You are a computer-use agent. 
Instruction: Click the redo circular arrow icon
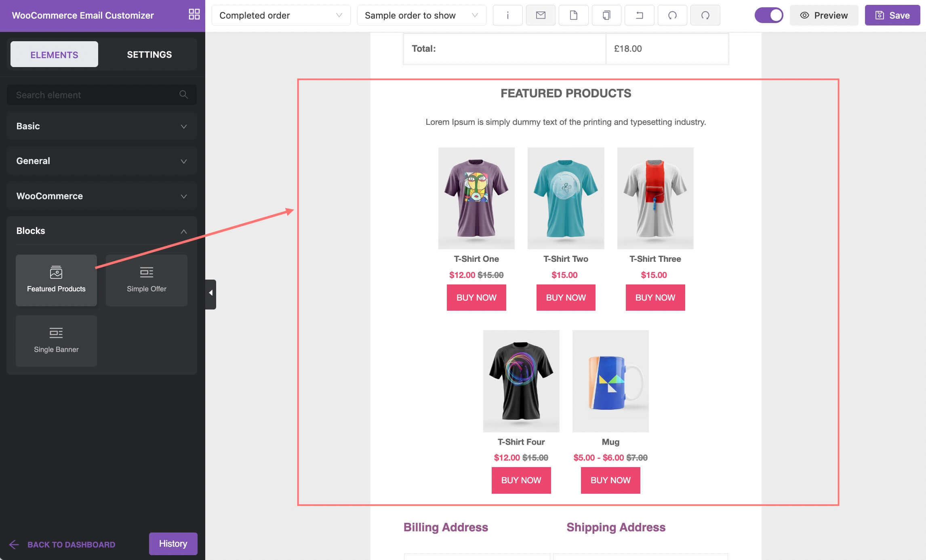pos(705,15)
